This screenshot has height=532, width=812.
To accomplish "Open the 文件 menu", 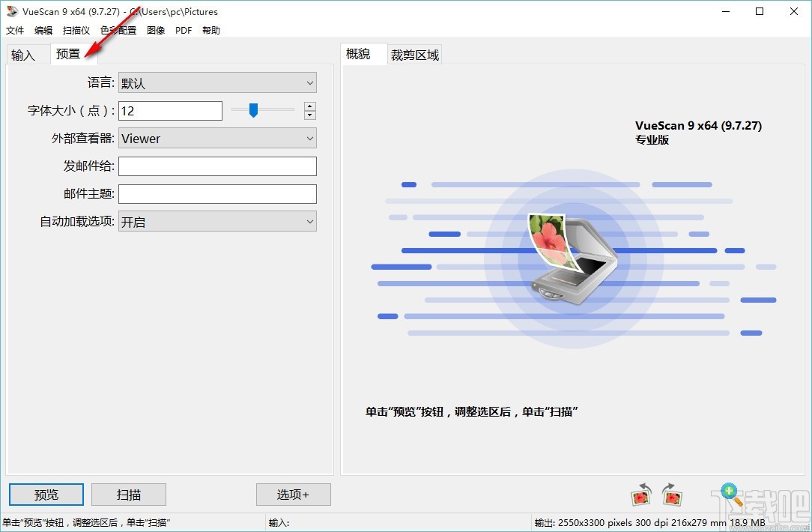I will pos(15,30).
